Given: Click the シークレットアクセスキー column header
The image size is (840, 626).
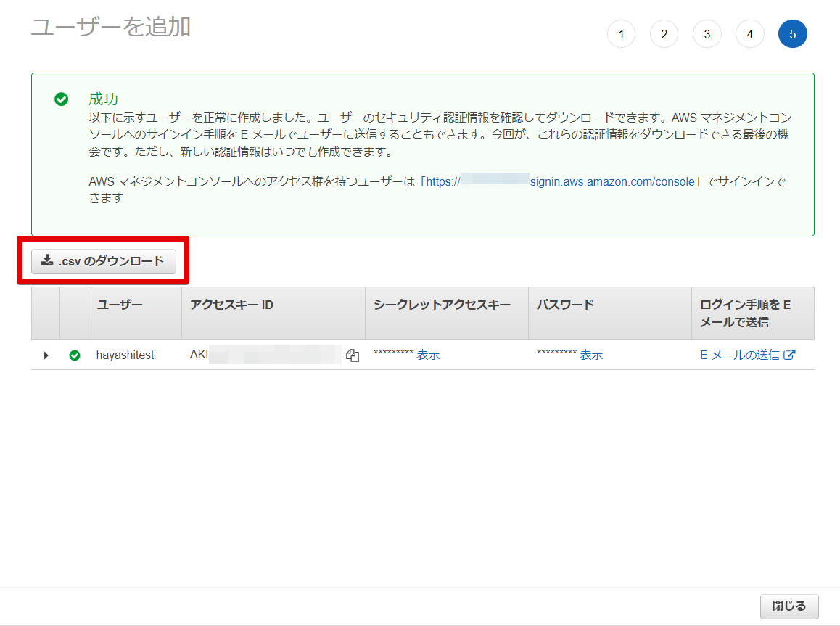Looking at the screenshot, I should click(x=442, y=305).
